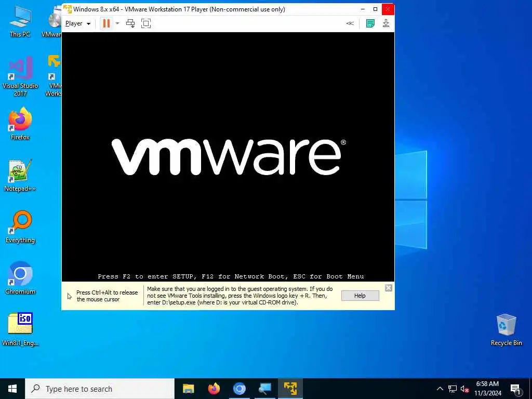Image resolution: width=532 pixels, height=399 pixels.
Task: Open the clock showing 6:58 AM
Action: tap(487, 389)
